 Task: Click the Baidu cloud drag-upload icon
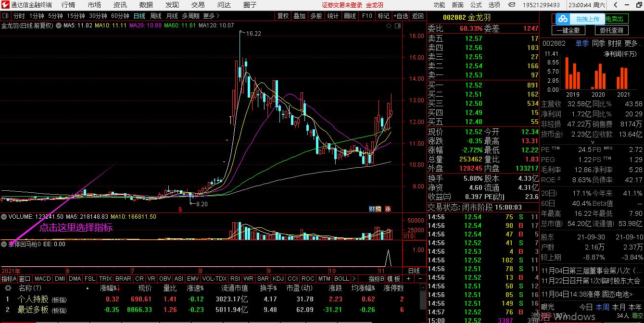(x=562, y=19)
